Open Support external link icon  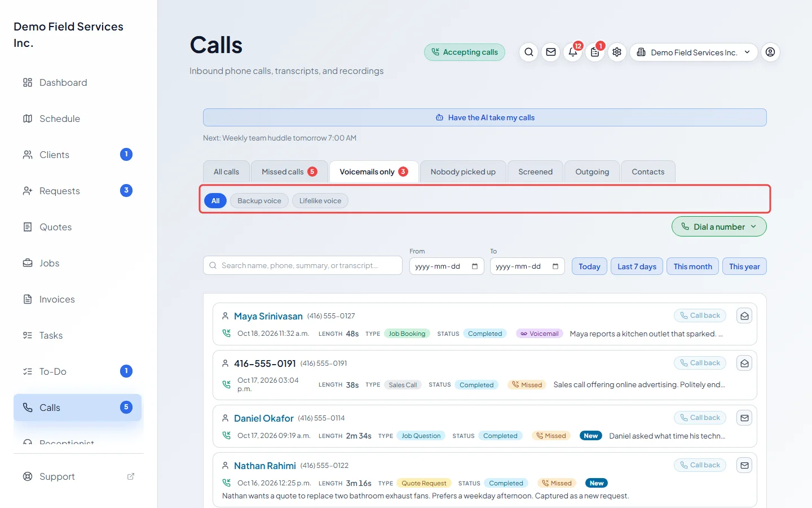[131, 476]
